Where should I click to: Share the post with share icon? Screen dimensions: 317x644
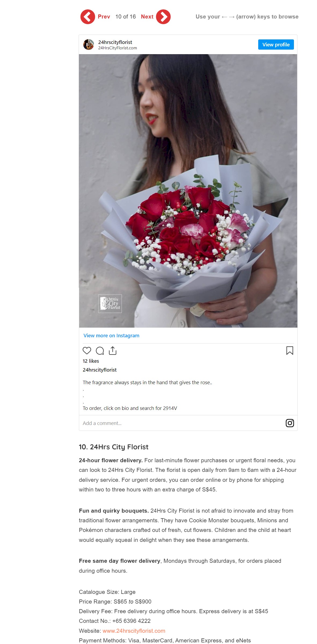pos(113,350)
